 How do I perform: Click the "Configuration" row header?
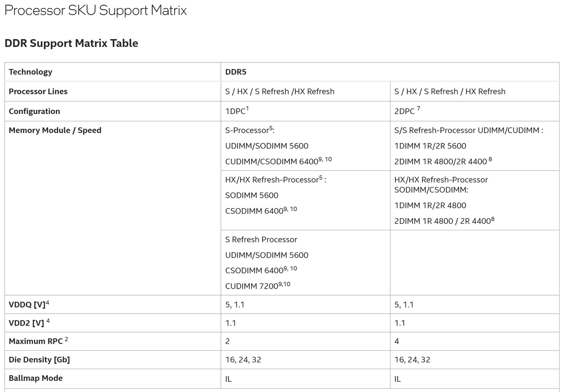pos(34,111)
